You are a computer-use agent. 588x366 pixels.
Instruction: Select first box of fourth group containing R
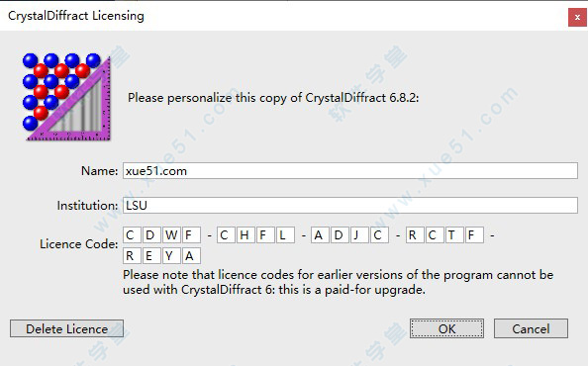click(x=415, y=235)
